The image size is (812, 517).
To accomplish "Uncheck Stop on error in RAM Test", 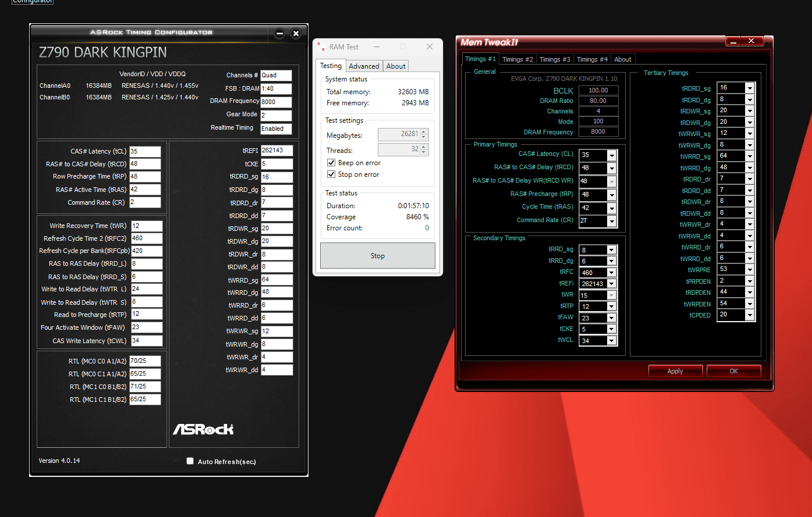I will pos(331,174).
